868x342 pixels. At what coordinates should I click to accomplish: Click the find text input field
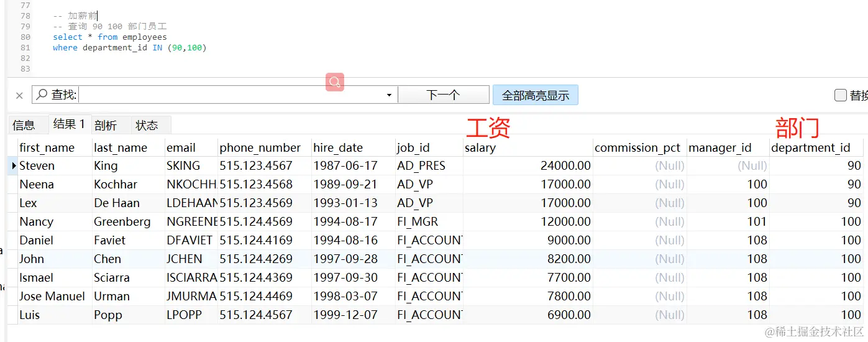231,95
